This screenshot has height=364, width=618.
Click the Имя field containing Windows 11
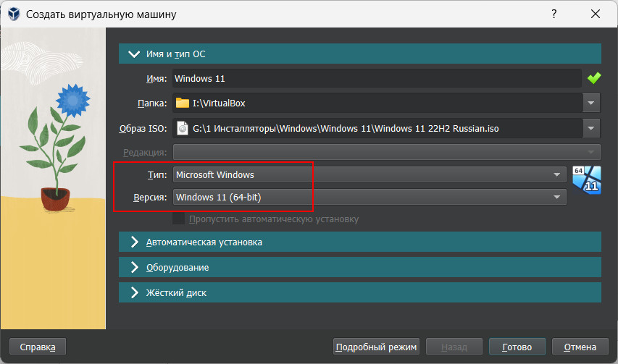pos(377,78)
